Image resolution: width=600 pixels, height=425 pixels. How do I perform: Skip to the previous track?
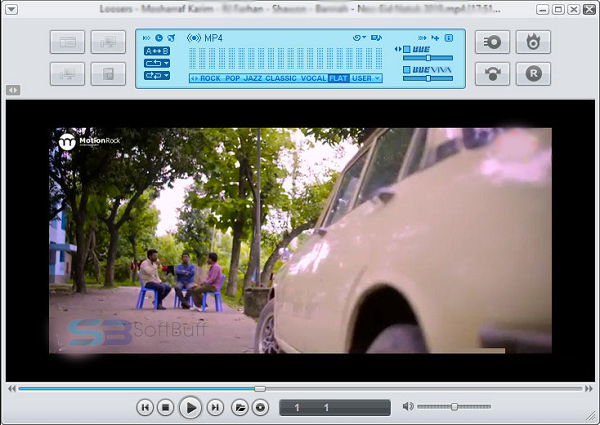[x=145, y=407]
